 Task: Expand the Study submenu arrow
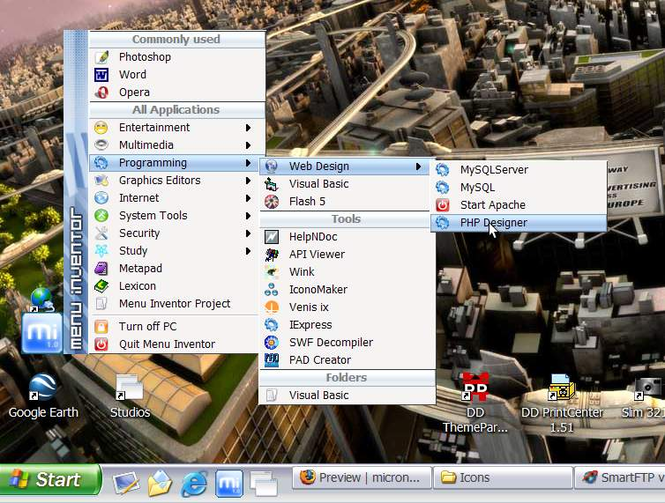248,251
